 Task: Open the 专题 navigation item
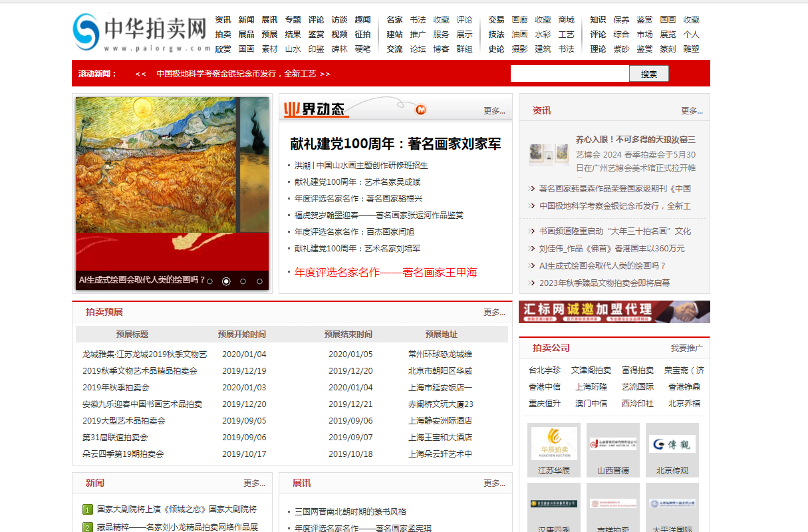click(293, 20)
